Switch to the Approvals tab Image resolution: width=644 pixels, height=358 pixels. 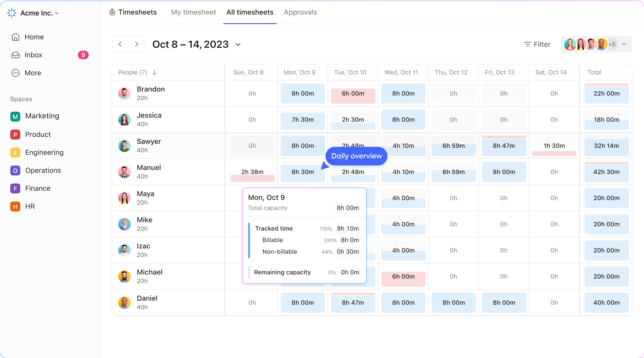tap(300, 12)
